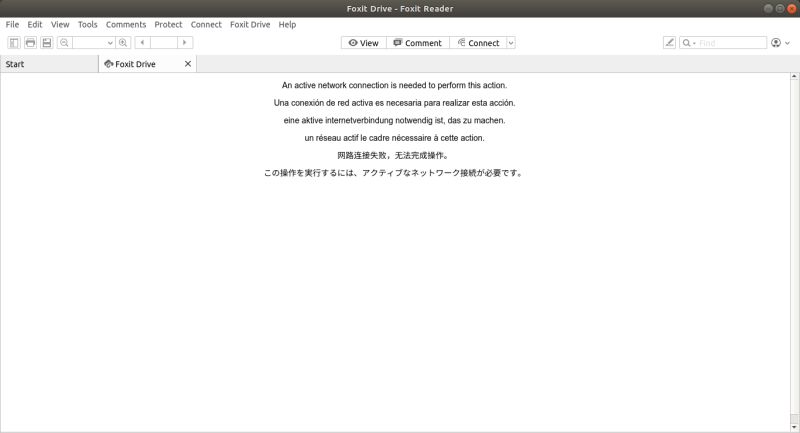The height and width of the screenshot is (433, 800).
Task: Click the Chinese '网路连接失败' message
Action: (x=393, y=156)
